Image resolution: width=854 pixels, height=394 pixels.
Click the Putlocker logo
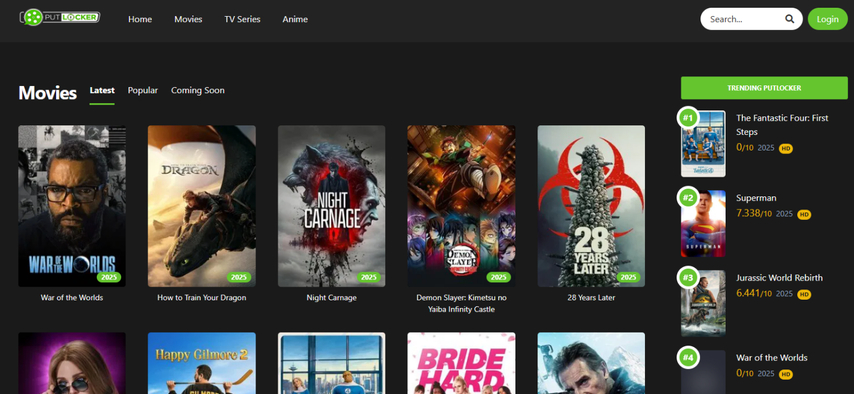point(60,17)
